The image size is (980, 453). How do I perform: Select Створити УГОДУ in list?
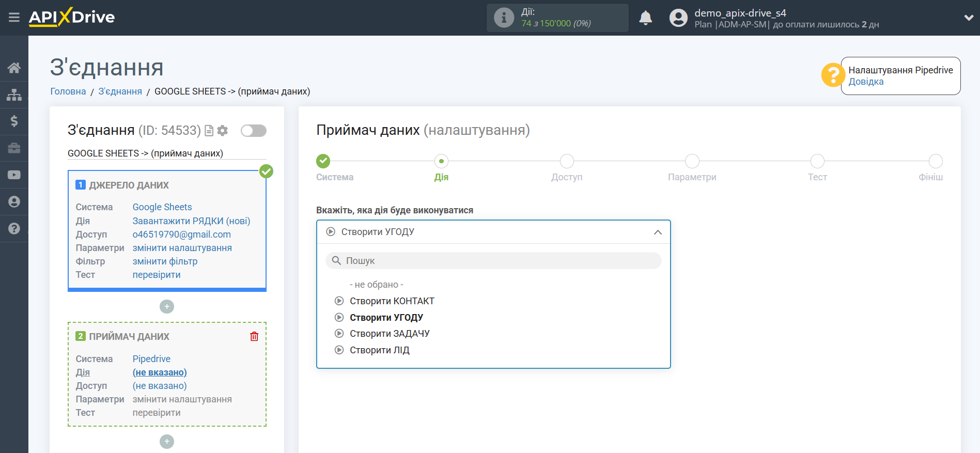tap(386, 318)
